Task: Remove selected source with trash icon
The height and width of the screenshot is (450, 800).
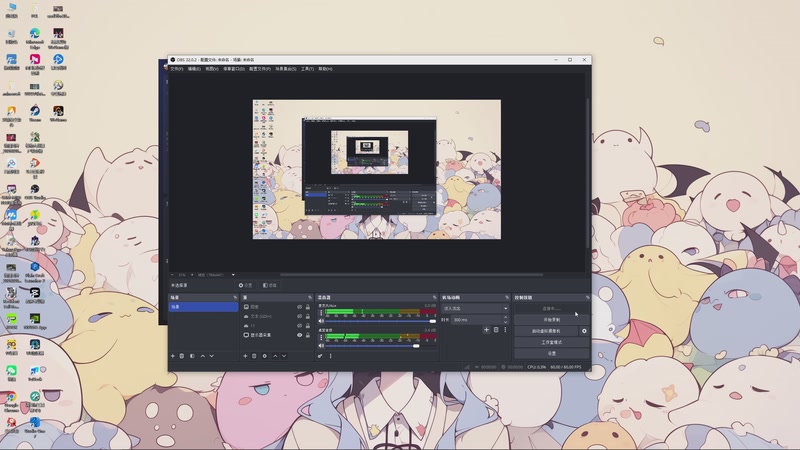Action: 254,356
